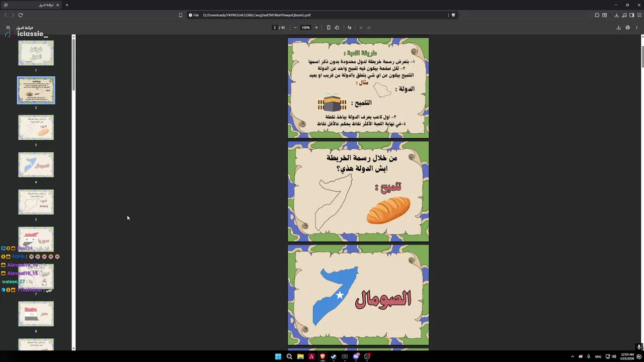Image resolution: width=644 pixels, height=362 pixels.
Task: Download the PDF file
Action: 618,28
